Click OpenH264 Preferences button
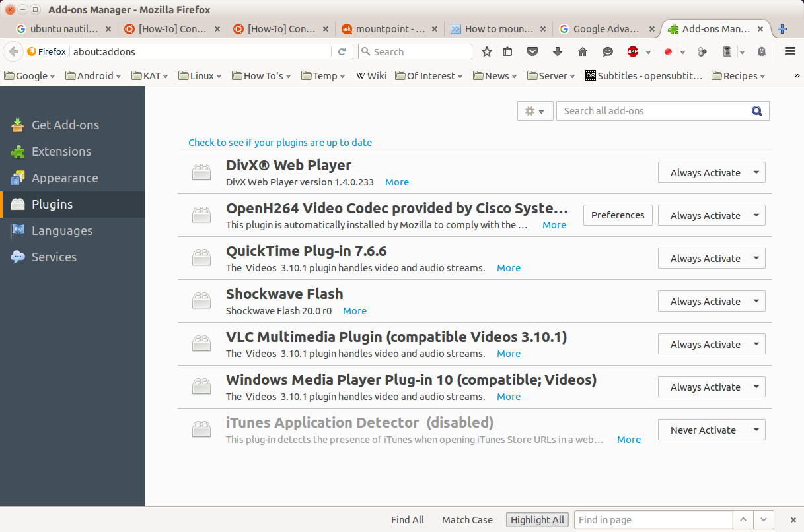Image resolution: width=804 pixels, height=532 pixels. click(618, 215)
